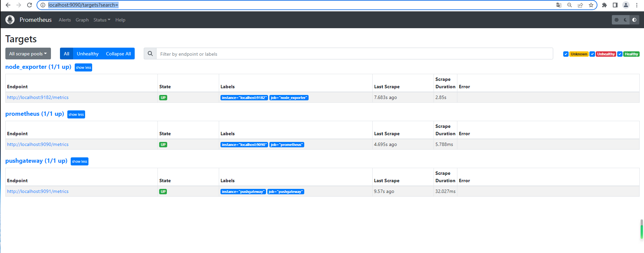644x253 pixels.
Task: Click the UP state badge for node_exporter
Action: [x=163, y=98]
